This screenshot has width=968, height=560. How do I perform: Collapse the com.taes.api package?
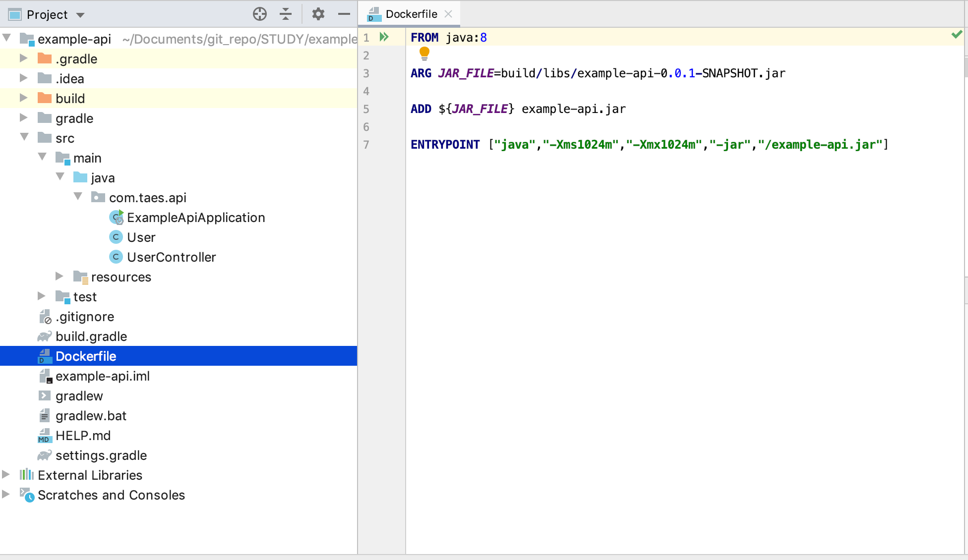pyautogui.click(x=78, y=196)
